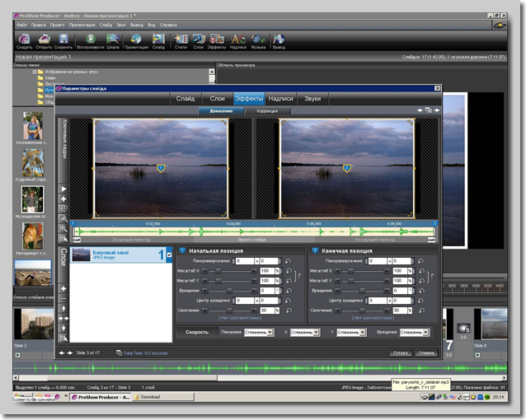
Task: Add a keyframe with the plus icon below play
Action: pos(63,198)
